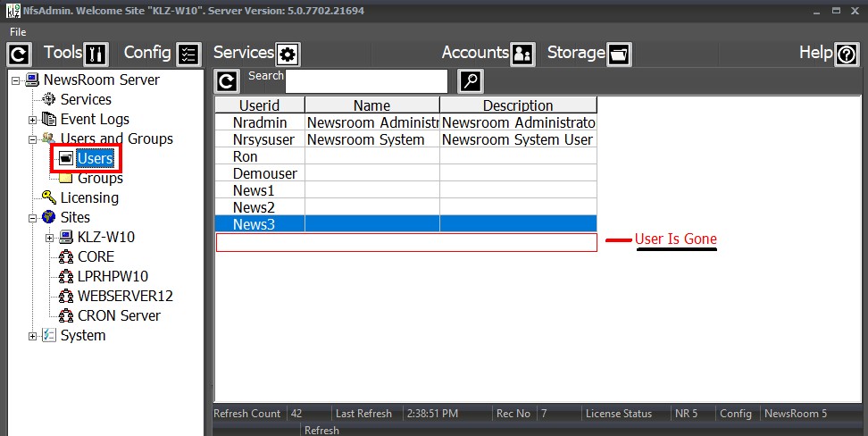This screenshot has height=436, width=868.
Task: Select the WEBSERVER12 site
Action: 125,297
